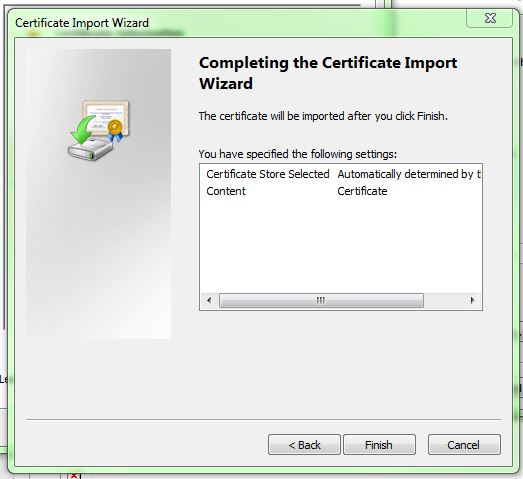Viewport: 523px width, 479px height.
Task: Click the certificate import wizard icon
Action: (99, 130)
